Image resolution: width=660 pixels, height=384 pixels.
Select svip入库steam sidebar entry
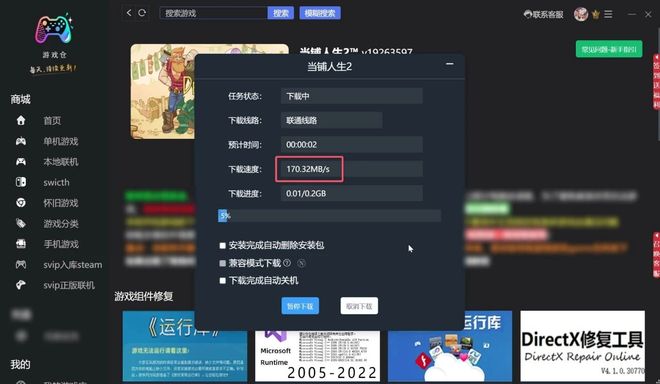pos(72,265)
